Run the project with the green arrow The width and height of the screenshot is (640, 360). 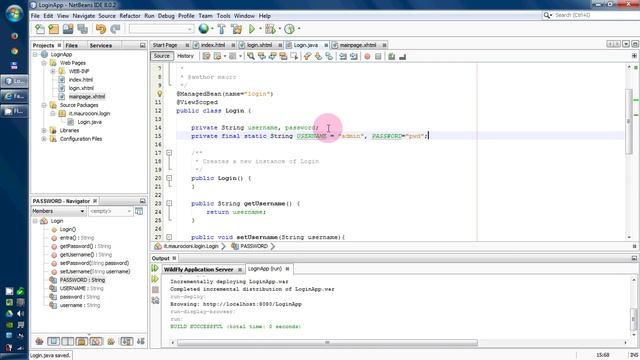[252, 29]
